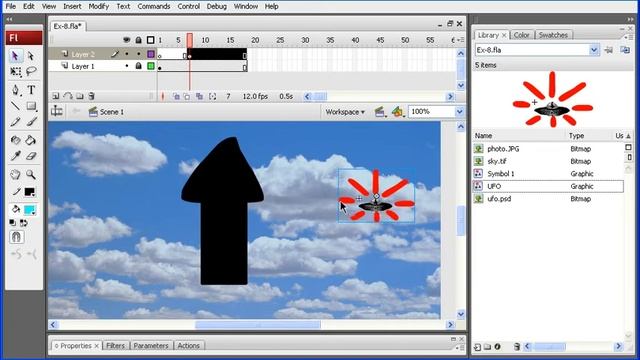Toggle show/hide all layers eye header
This screenshot has width=640, height=360.
coord(127,40)
